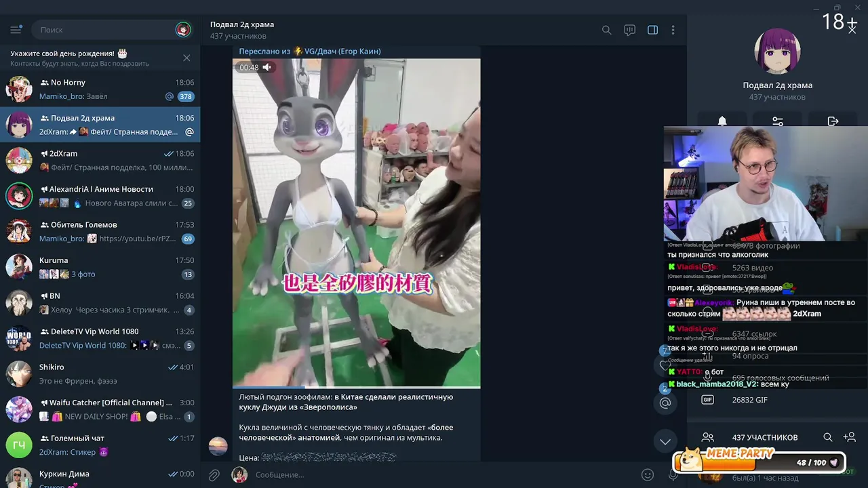Viewport: 868px width, 488px height.
Task: Open the Обитель Големов chat
Action: pos(100,231)
